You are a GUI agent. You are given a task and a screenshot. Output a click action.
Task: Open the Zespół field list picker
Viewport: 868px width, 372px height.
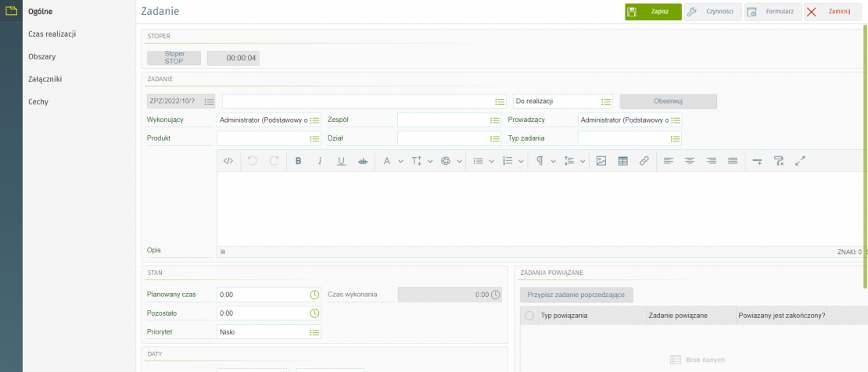point(494,120)
